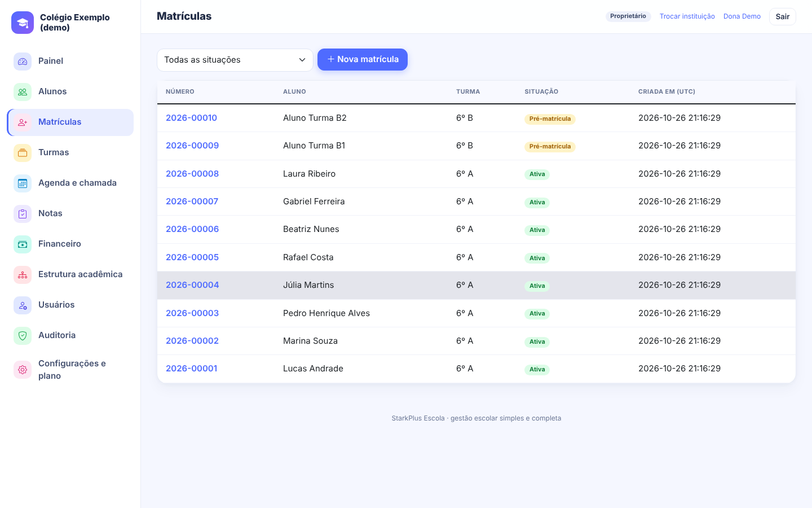Click the Nova matrícula button

pos(363,59)
